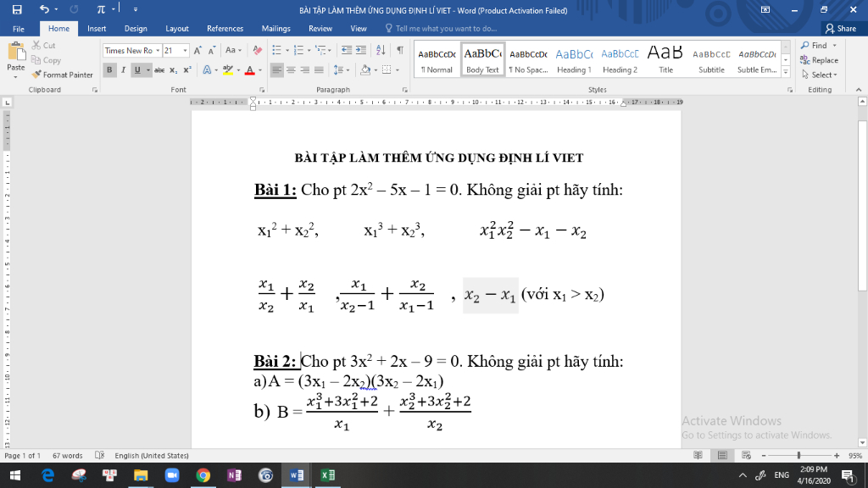Open the File menu
The width and height of the screenshot is (868, 488).
19,29
